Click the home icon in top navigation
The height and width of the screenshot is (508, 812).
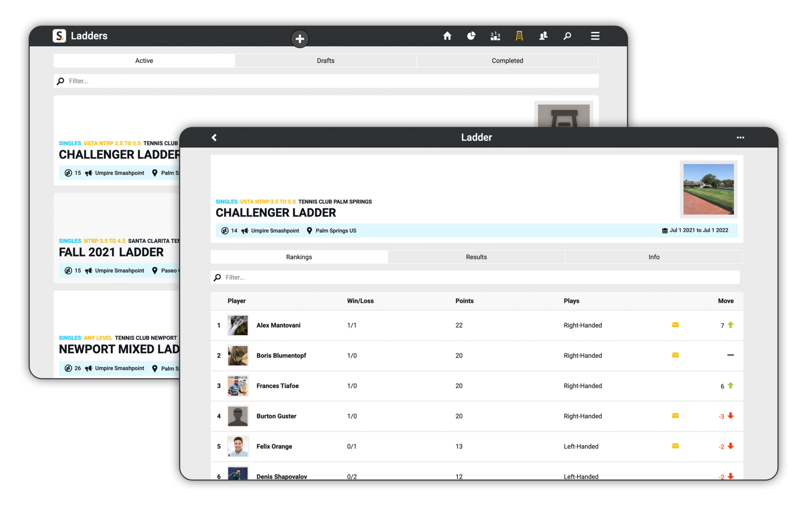pos(447,36)
